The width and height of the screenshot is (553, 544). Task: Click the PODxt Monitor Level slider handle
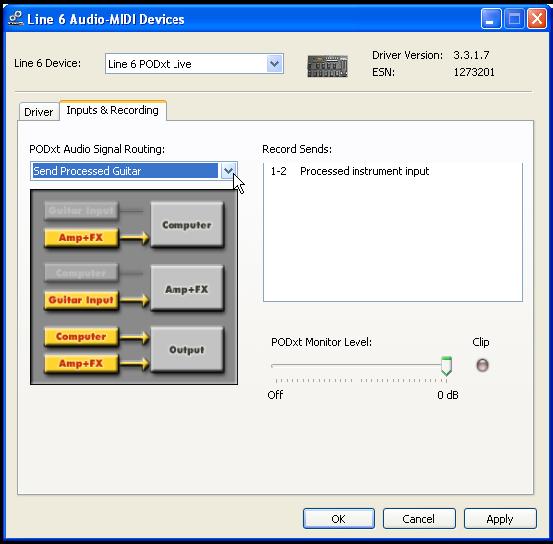coord(446,366)
